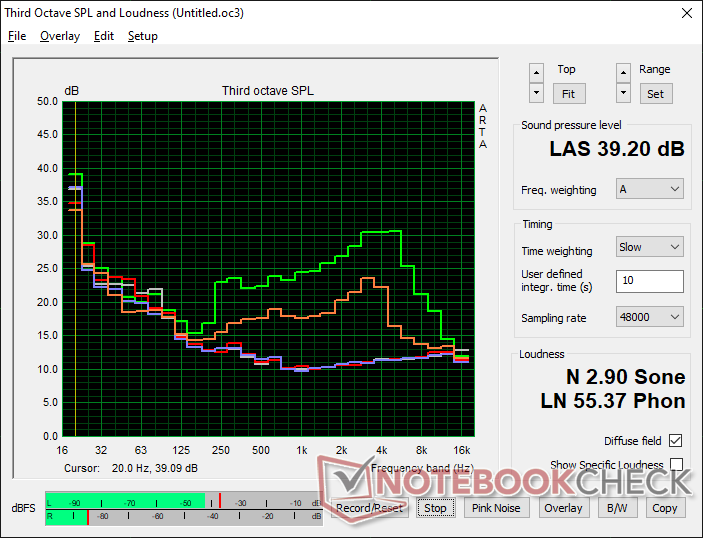Click the Fit button
Screen dimensions: 703x538
click(568, 94)
